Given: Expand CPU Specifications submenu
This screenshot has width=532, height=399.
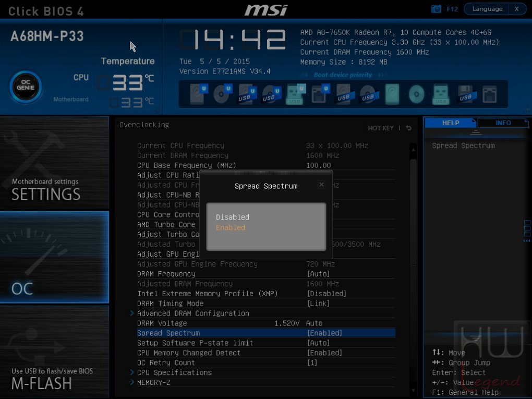Looking at the screenshot, I should [x=174, y=372].
